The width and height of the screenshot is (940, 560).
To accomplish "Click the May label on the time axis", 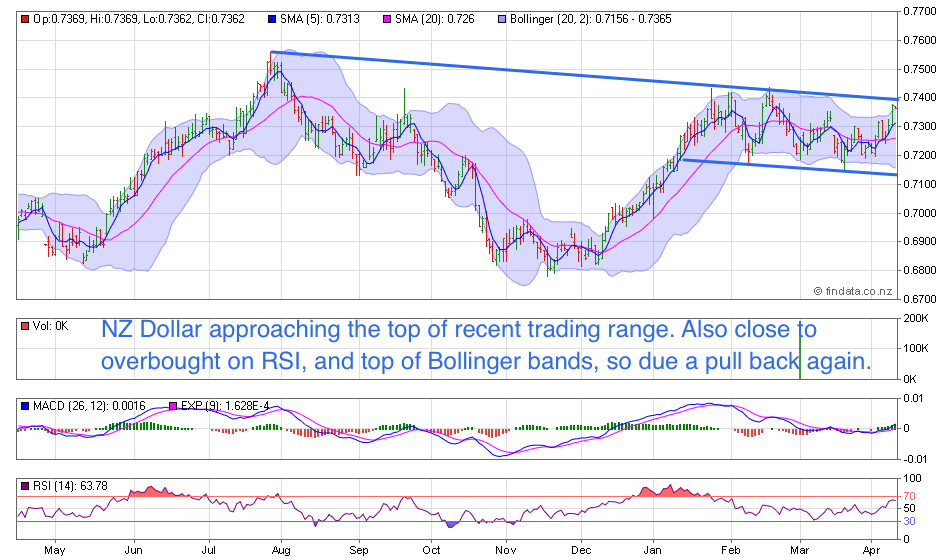I will click(x=55, y=550).
